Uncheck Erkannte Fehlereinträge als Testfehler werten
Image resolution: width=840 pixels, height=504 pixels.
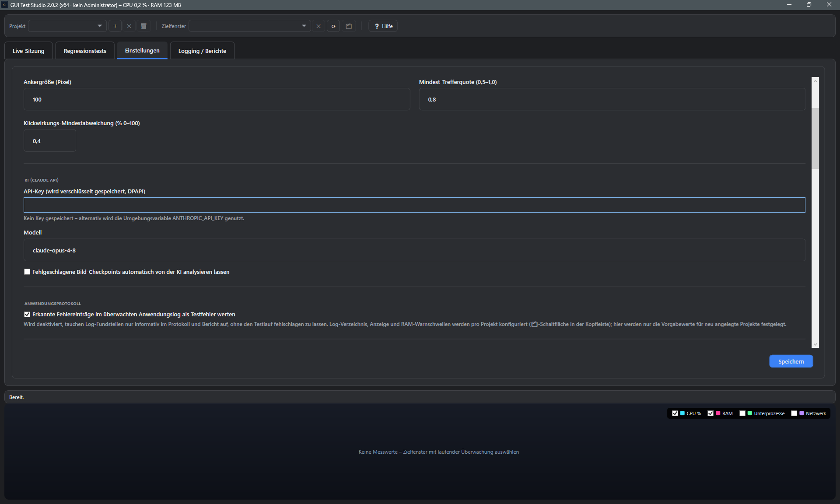pyautogui.click(x=27, y=314)
